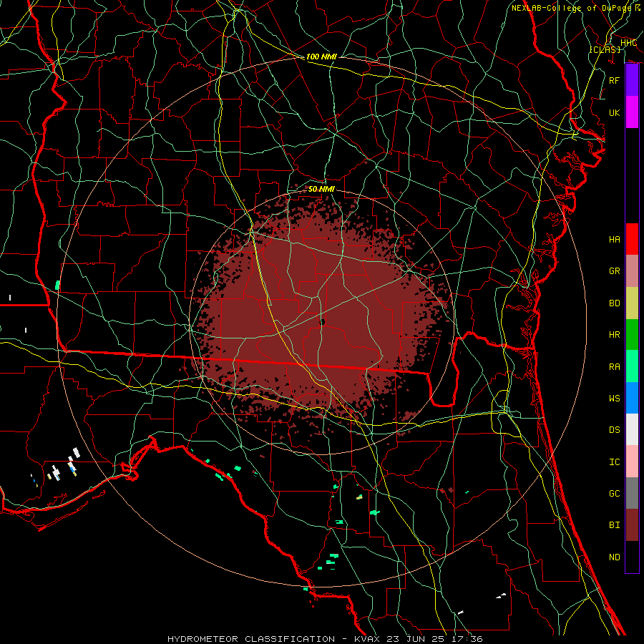Click the IC legend label
644x644 pixels.
click(x=615, y=462)
